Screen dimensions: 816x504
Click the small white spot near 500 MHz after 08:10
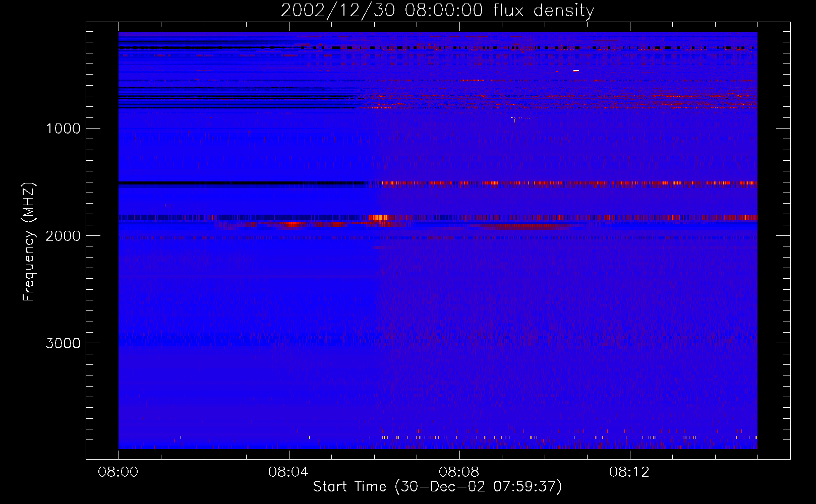pyautogui.click(x=576, y=71)
